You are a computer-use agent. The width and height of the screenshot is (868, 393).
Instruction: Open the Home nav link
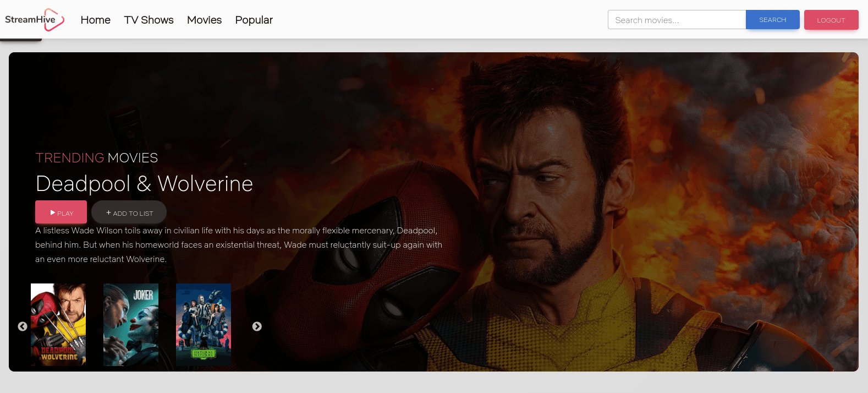96,20
